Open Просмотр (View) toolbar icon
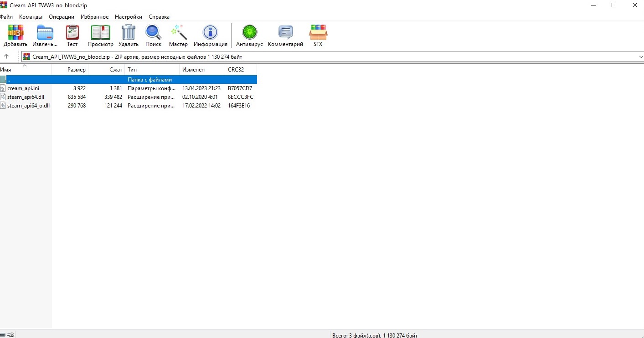Screen dimensions: 644x338 [x=100, y=36]
